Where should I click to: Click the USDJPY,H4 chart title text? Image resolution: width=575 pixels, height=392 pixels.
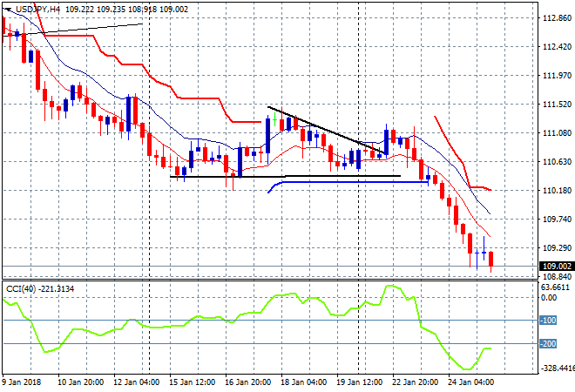37,10
